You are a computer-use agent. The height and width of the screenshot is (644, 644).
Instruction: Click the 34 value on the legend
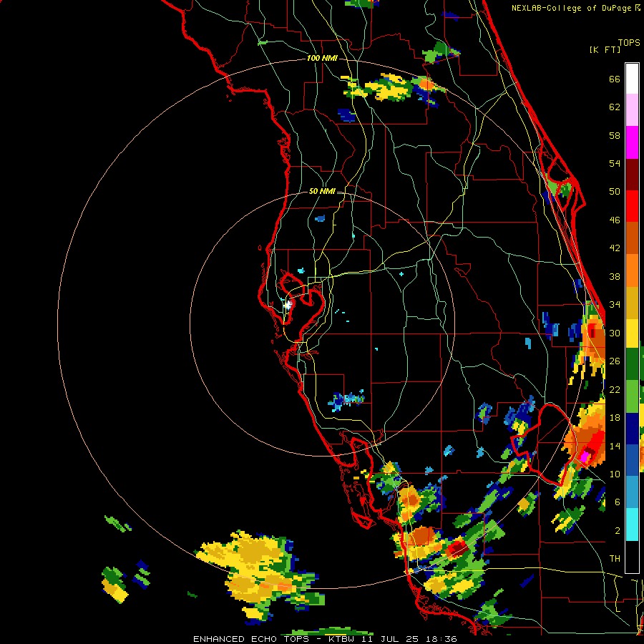(615, 305)
